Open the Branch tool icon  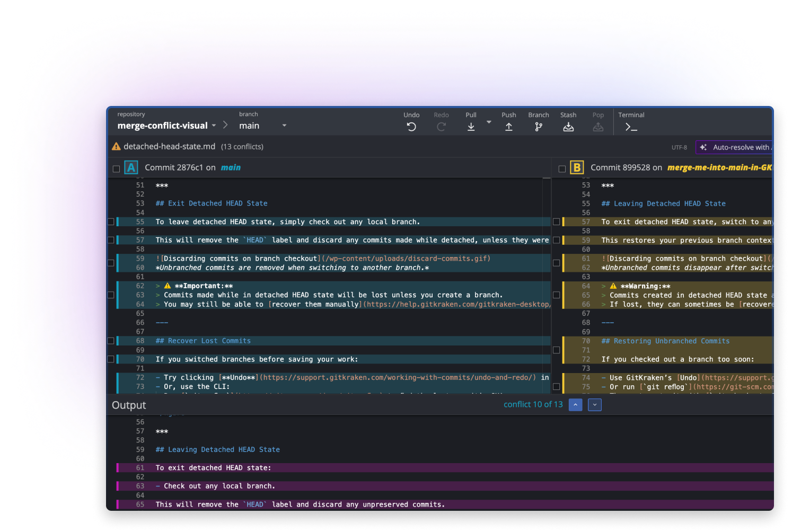coord(539,126)
